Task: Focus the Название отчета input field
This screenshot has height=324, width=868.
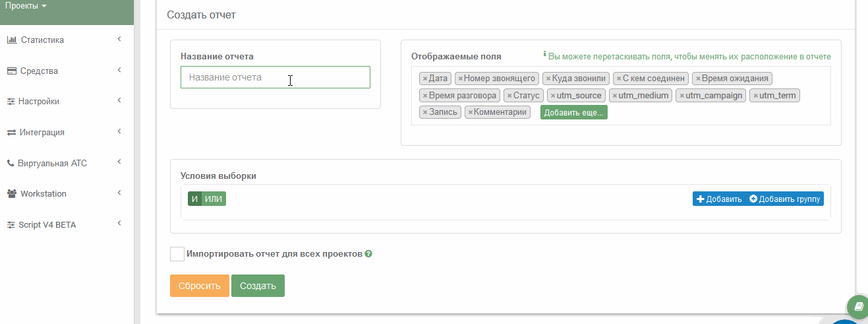Action: 275,77
